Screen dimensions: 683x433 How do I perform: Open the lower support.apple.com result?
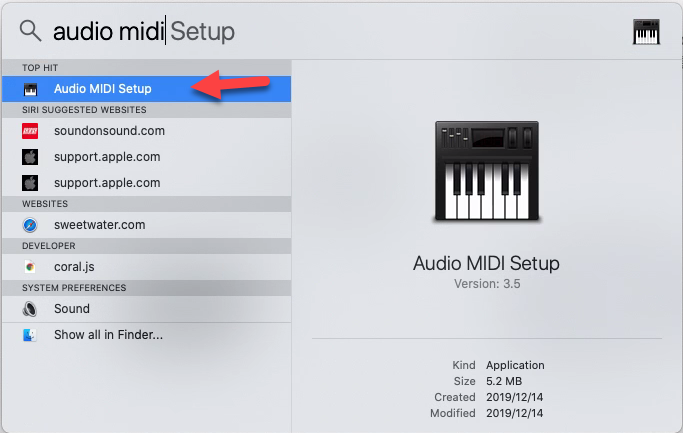click(107, 183)
